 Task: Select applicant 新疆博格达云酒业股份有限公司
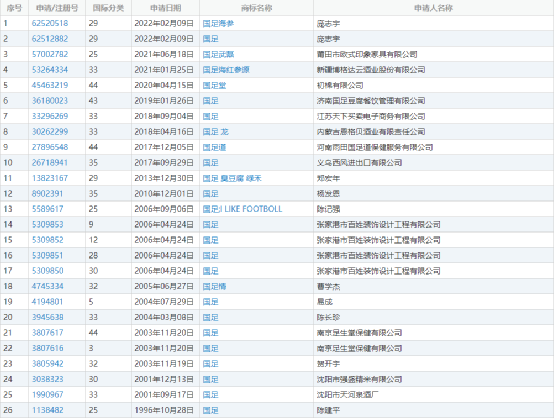371,70
